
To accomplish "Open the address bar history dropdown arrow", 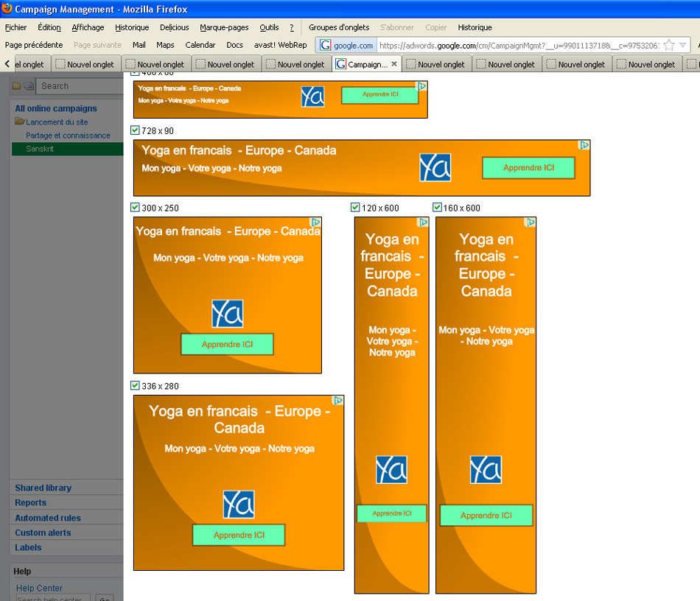I will tap(683, 46).
